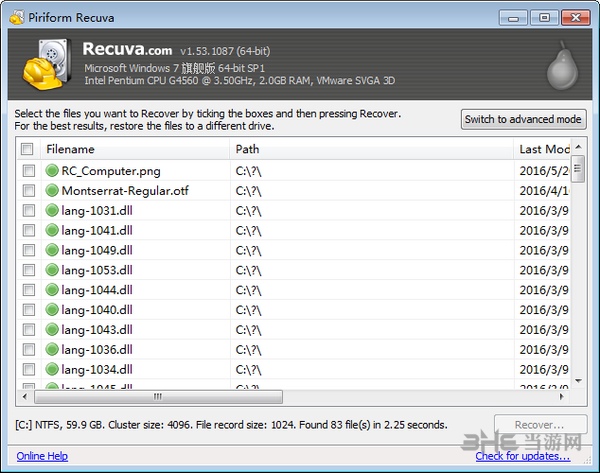Minimize the Piriform Recuva window

(513, 18)
